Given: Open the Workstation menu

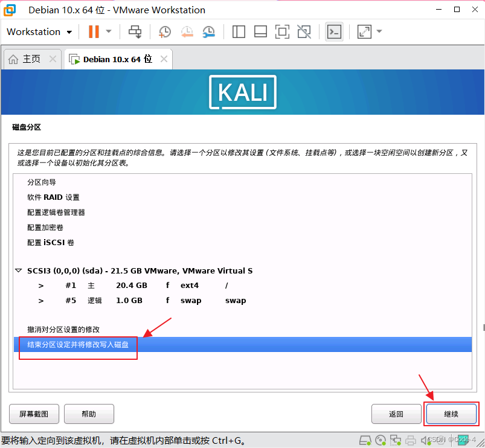Looking at the screenshot, I should tap(39, 31).
